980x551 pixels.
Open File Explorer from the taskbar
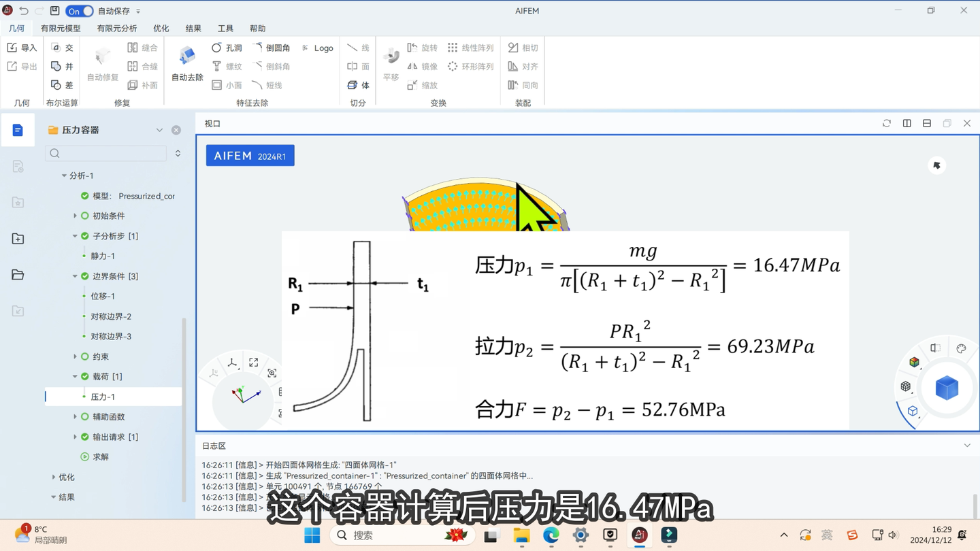pos(521,535)
